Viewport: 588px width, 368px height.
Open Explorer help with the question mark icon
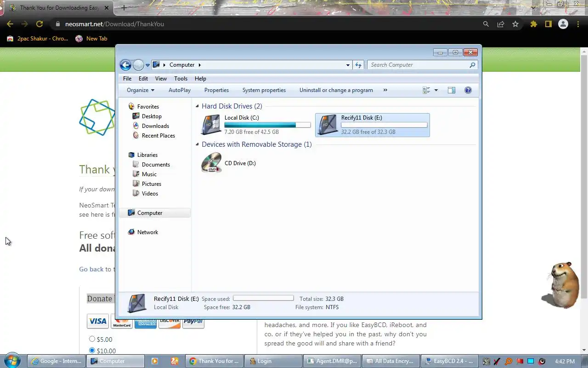tap(468, 90)
